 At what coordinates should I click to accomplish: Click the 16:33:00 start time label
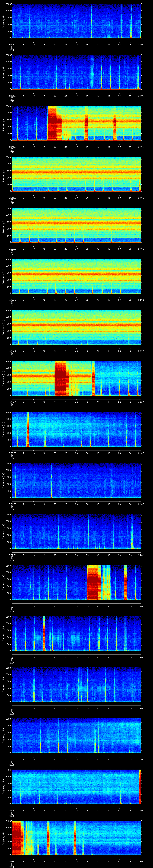pyautogui.click(x=12, y=606)
